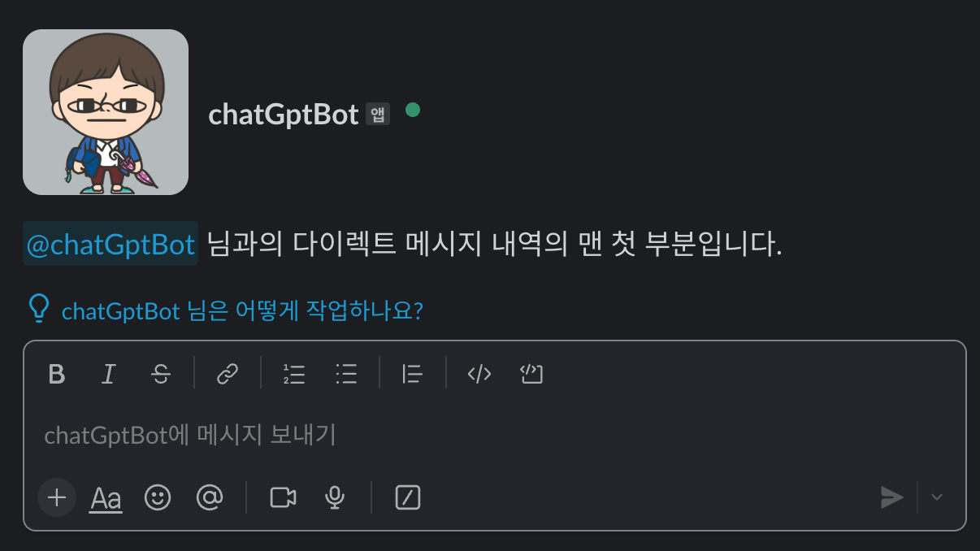Open attachment plus menu
This screenshot has width=980, height=551.
tap(57, 497)
